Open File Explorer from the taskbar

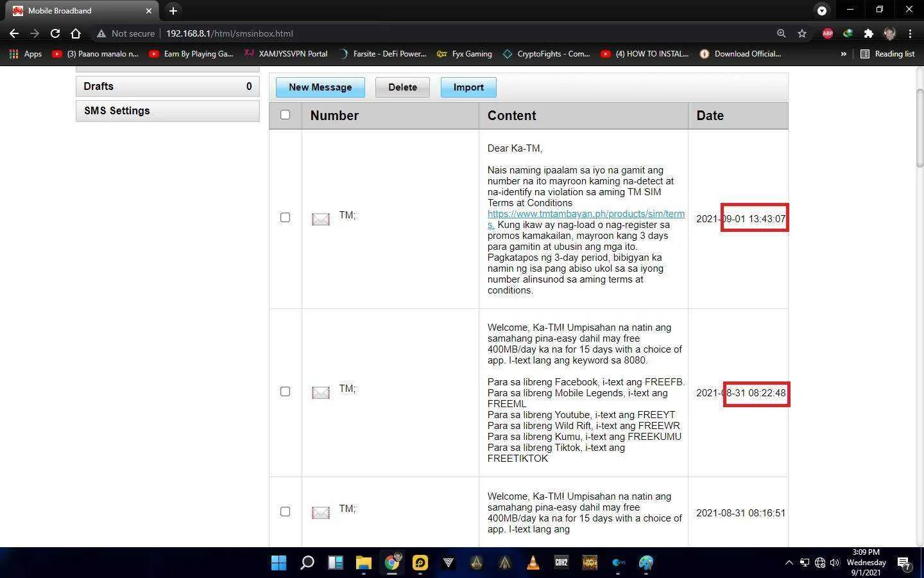364,563
